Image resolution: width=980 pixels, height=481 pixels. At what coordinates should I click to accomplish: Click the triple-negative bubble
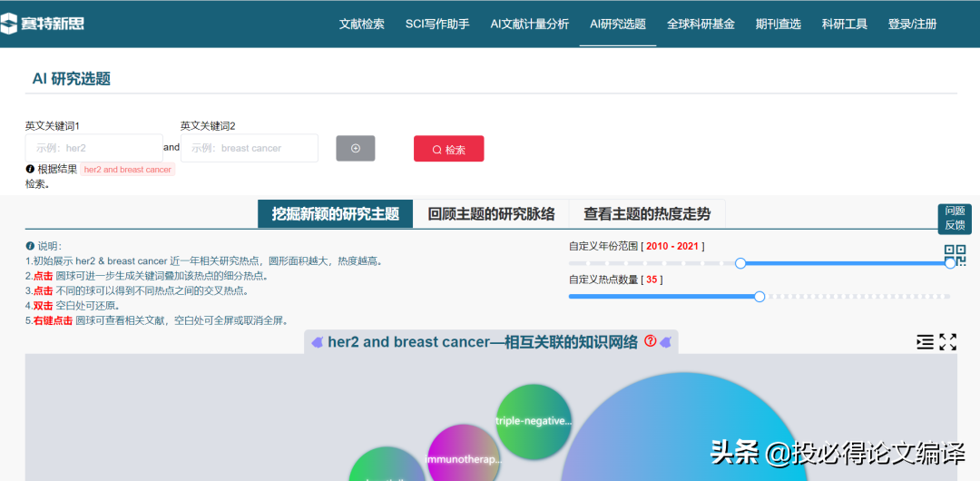534,422
